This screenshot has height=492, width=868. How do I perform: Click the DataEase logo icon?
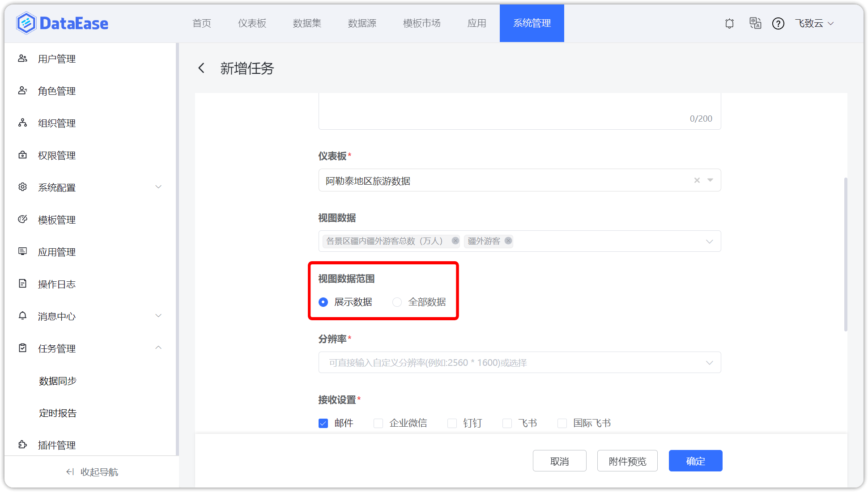26,23
